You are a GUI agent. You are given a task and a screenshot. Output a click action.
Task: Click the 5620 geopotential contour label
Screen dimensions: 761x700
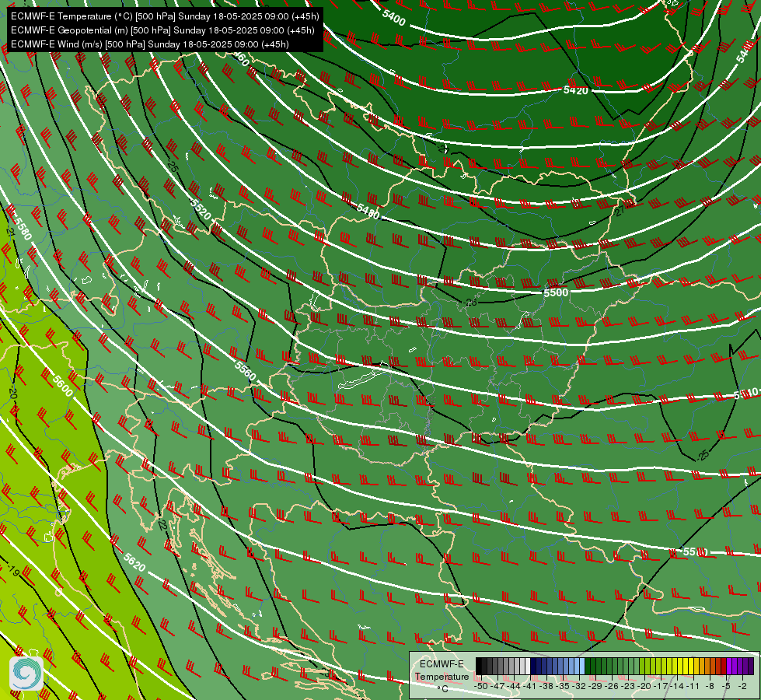coord(134,562)
